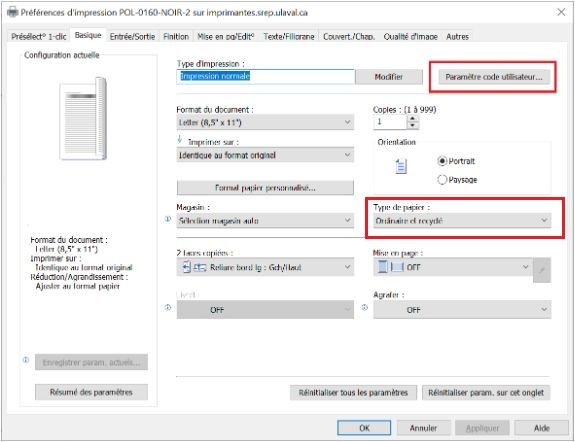Click the document preview thumbnail

(84, 118)
